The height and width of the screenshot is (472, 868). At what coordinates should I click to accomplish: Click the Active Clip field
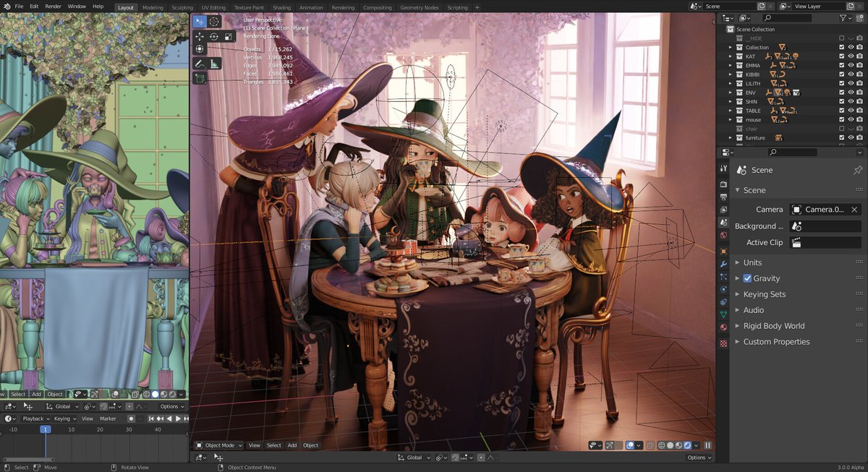826,243
